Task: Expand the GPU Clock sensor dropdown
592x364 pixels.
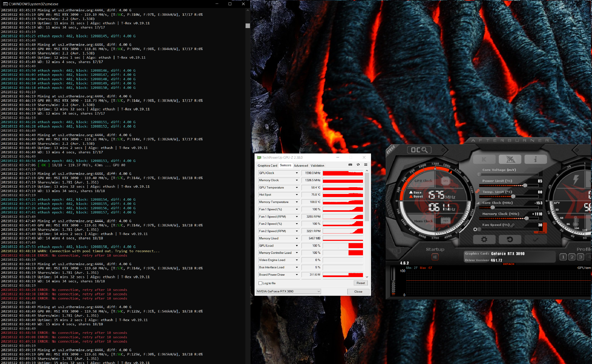Action: tap(297, 173)
